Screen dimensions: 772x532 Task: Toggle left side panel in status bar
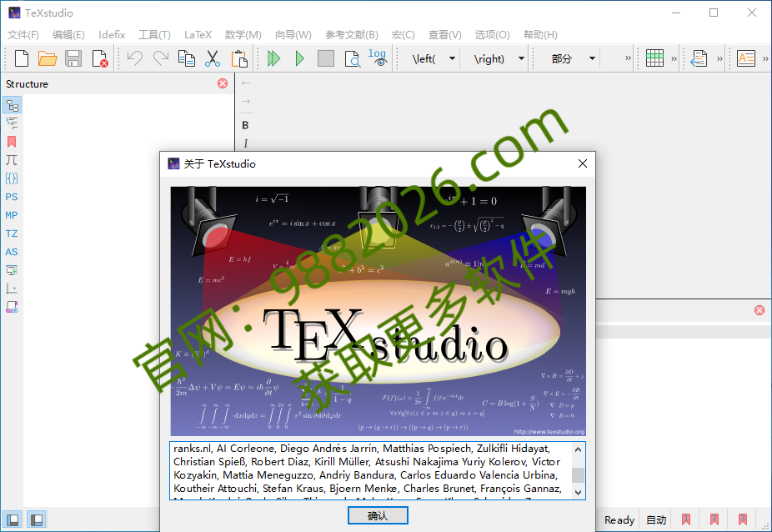point(13,519)
